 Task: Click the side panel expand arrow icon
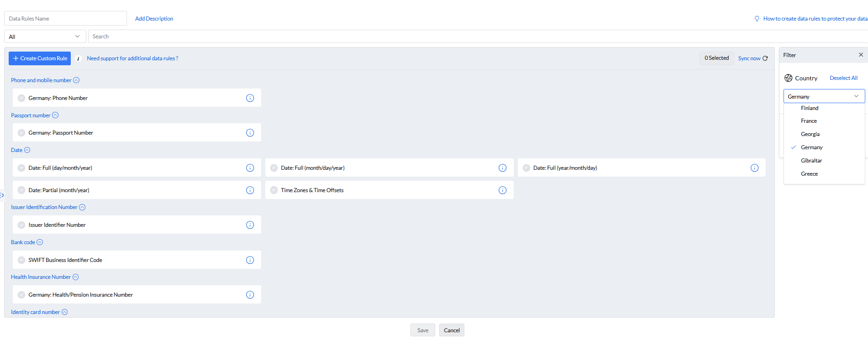(x=2, y=195)
